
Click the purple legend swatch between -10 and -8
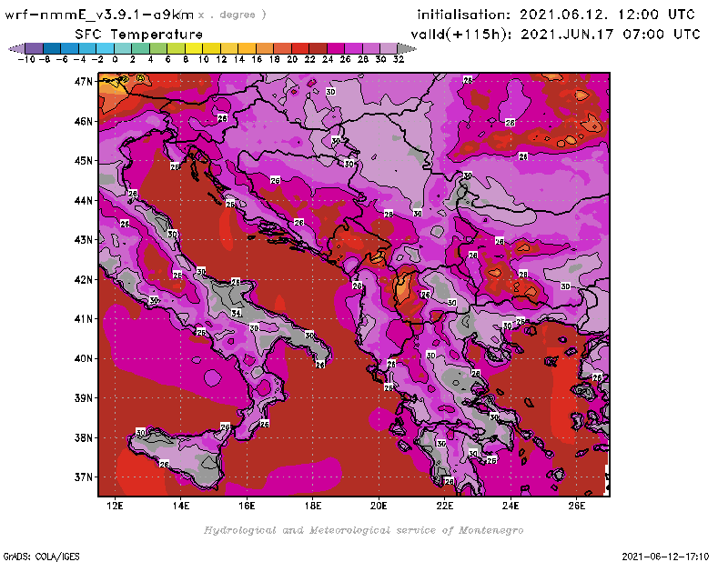35,48
